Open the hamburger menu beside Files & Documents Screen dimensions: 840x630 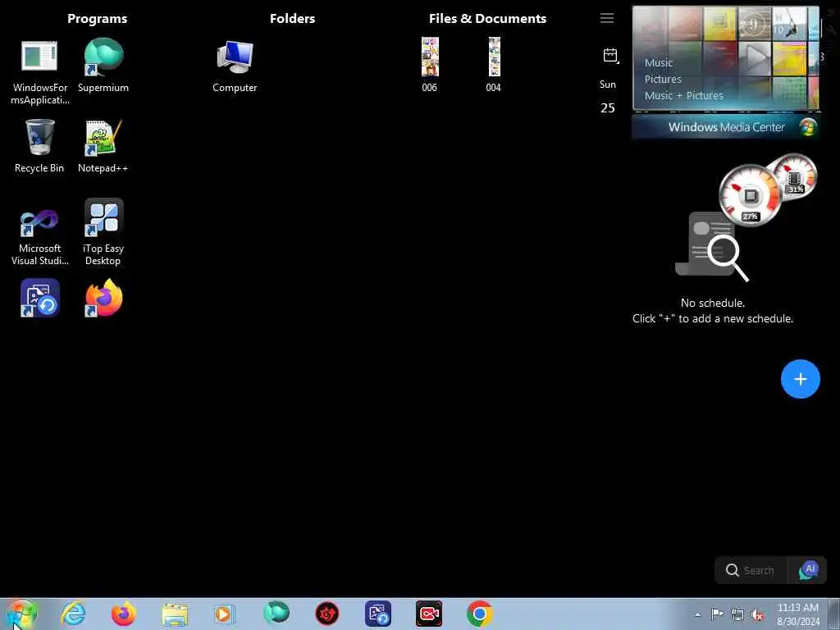(x=606, y=18)
